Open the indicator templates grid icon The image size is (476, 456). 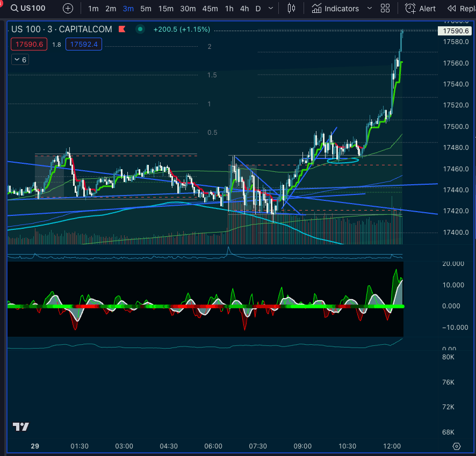[x=385, y=9]
